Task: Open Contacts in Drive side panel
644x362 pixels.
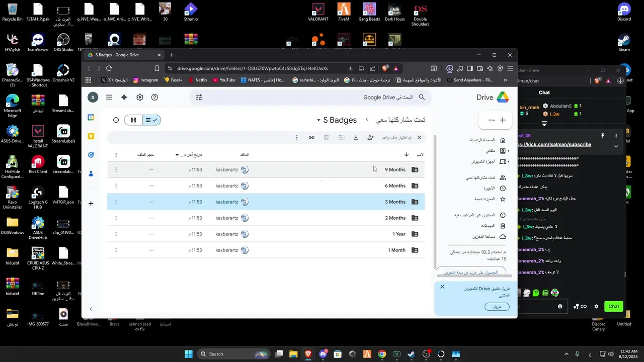Action: [91, 173]
